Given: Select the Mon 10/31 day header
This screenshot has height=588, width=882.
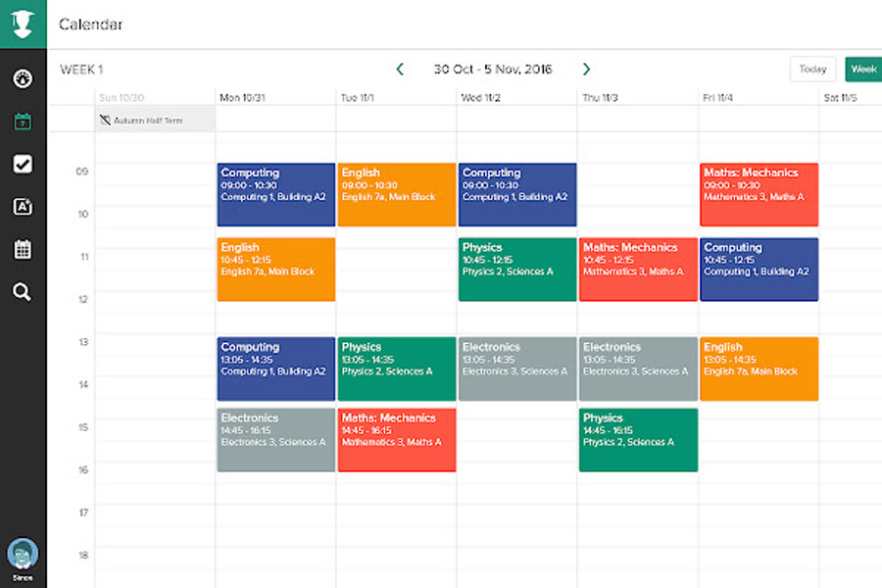Looking at the screenshot, I should click(242, 97).
